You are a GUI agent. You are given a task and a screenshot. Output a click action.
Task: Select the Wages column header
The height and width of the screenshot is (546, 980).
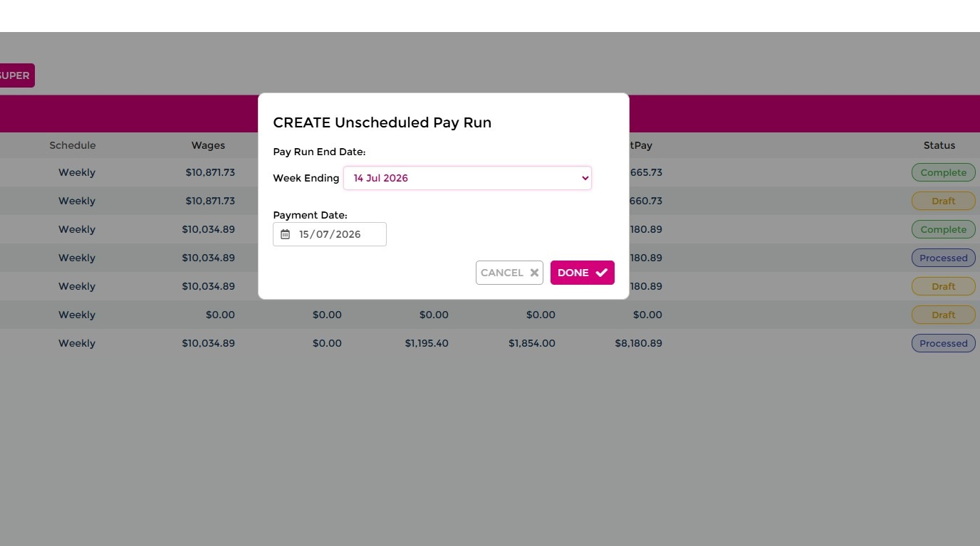point(208,145)
